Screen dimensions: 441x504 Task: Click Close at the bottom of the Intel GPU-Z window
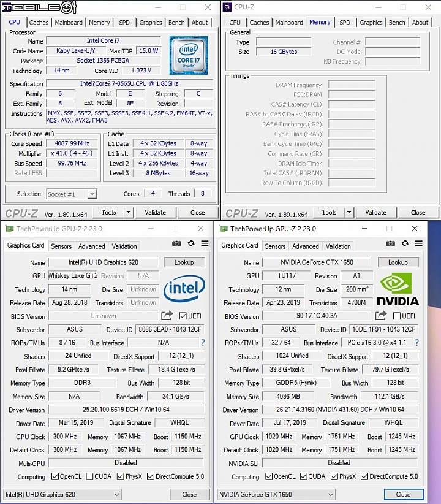pyautogui.click(x=189, y=494)
